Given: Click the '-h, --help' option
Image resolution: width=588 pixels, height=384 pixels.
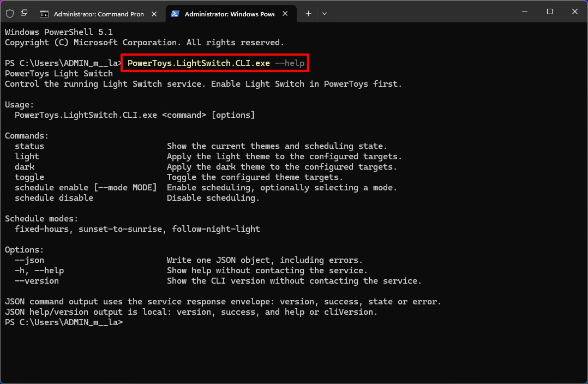Looking at the screenshot, I should coord(39,271).
